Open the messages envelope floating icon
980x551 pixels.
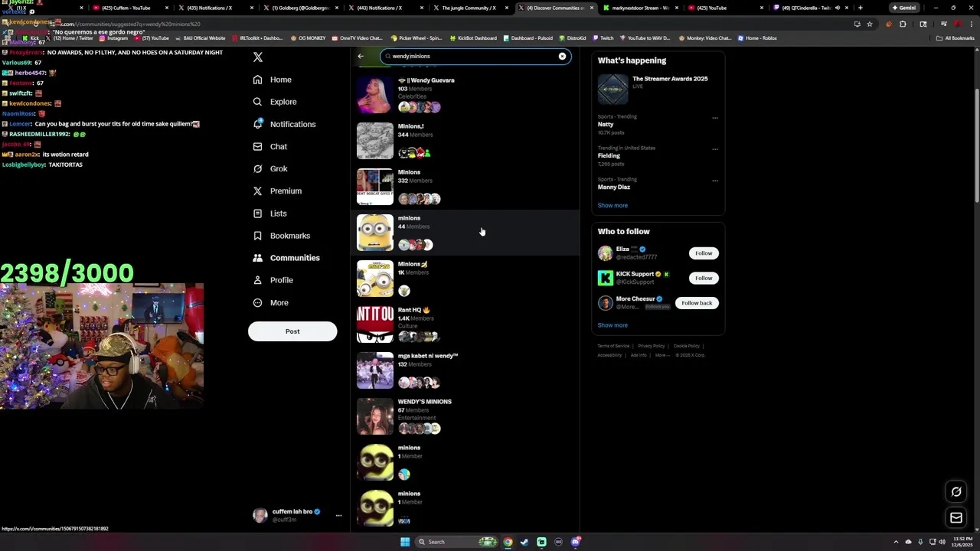(x=956, y=518)
